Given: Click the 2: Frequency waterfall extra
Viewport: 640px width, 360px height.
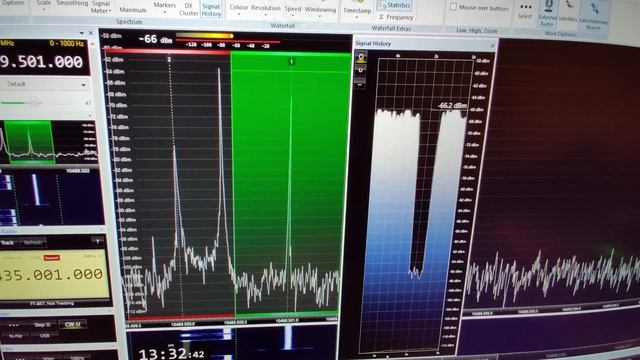Looking at the screenshot, I should pyautogui.click(x=396, y=18).
